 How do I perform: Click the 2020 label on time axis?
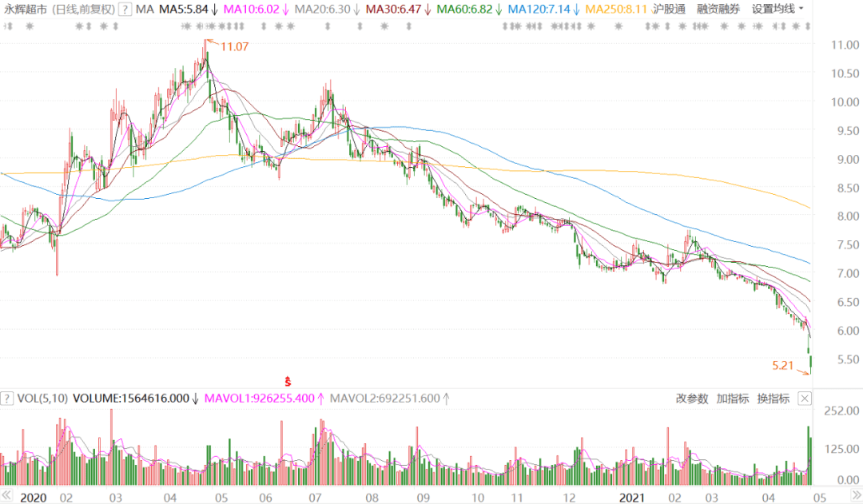pos(33,498)
